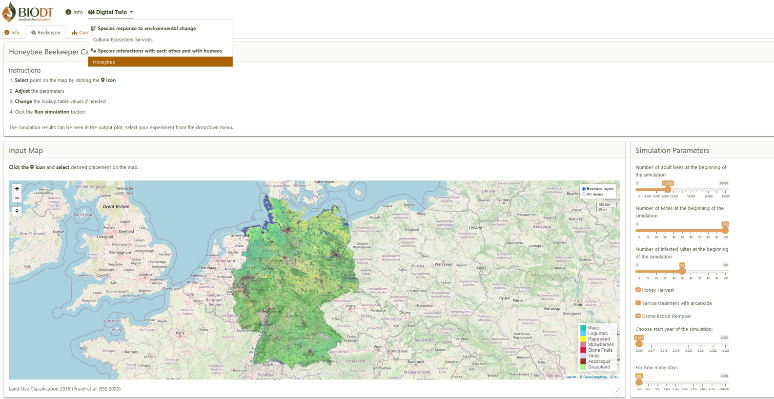Viewport: 774px width, 399px height.
Task: Select Honeybee from the dropdown
Action: (160, 62)
